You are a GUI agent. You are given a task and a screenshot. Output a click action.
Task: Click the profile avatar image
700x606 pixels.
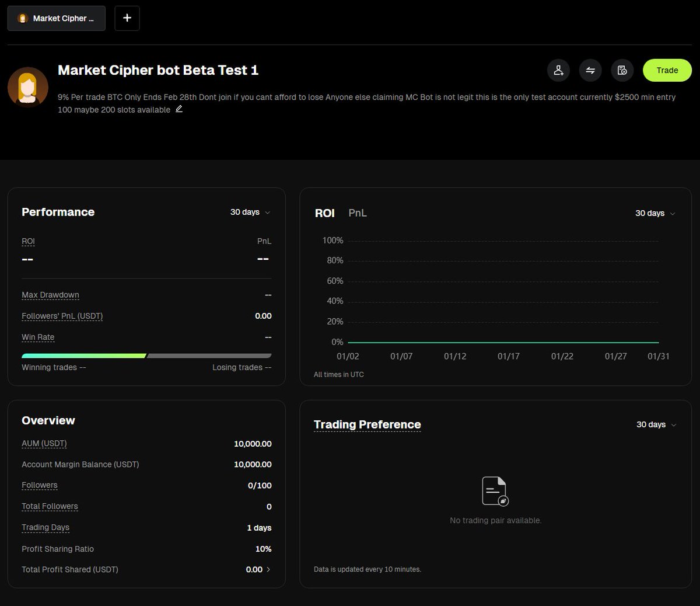(x=28, y=87)
